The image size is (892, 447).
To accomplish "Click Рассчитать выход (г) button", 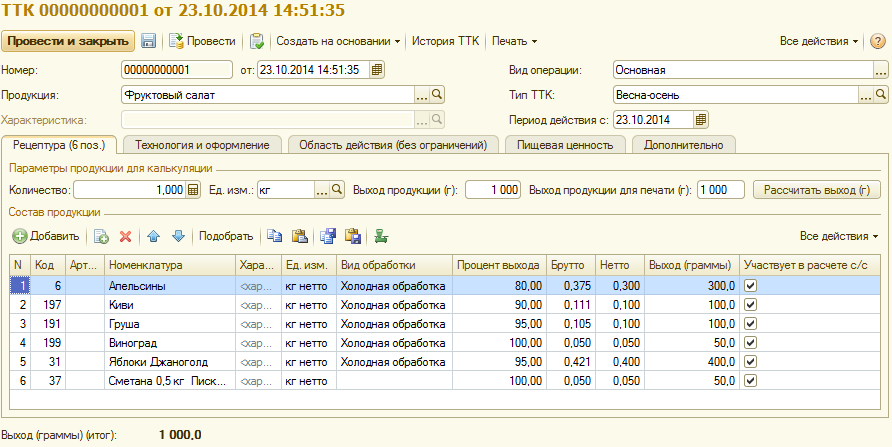I will [x=817, y=190].
